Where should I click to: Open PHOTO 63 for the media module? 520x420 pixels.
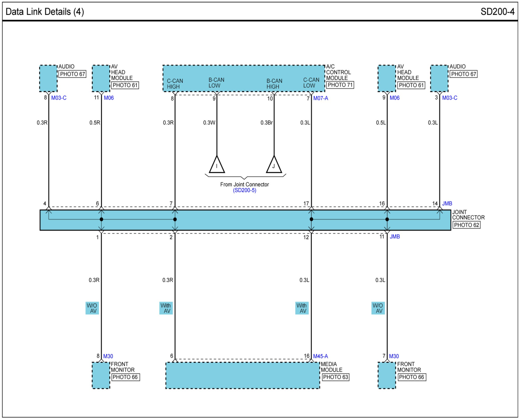[335, 377]
